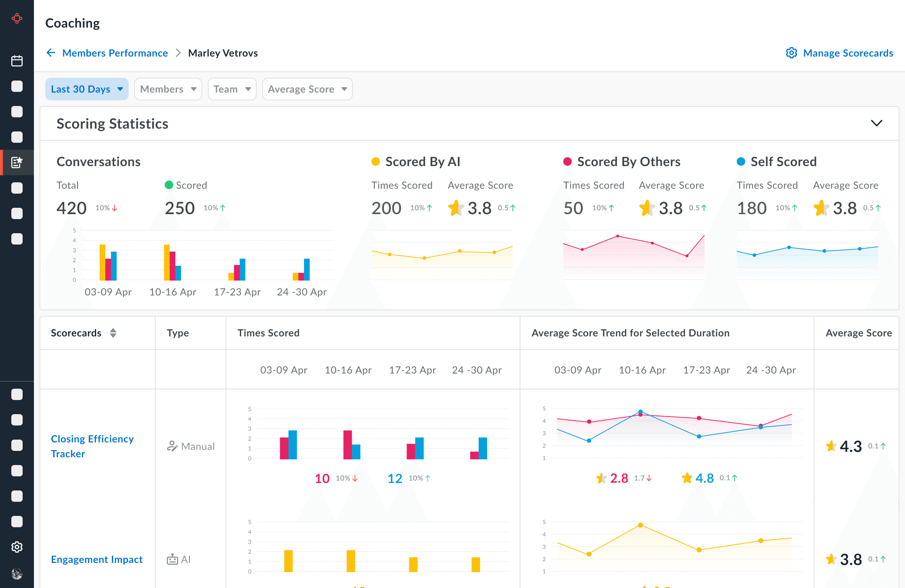The width and height of the screenshot is (905, 588).
Task: Open Engagement Impact scorecard link
Action: [x=97, y=559]
